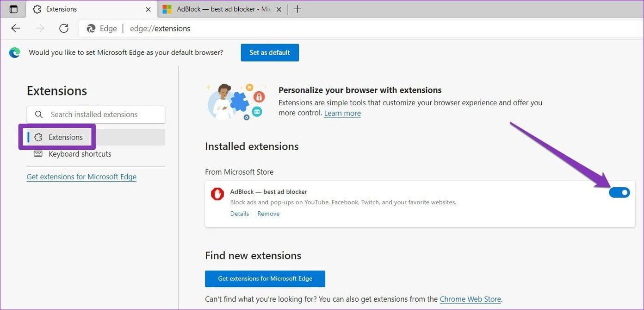Set Edge as default browser
Screen dimensions: 644x310
270,53
